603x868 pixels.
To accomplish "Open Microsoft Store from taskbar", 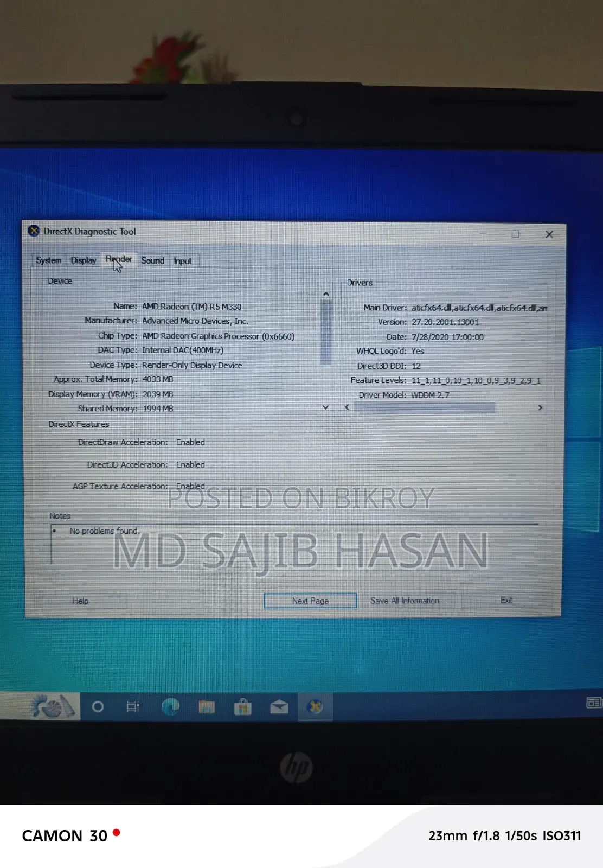I will click(242, 707).
